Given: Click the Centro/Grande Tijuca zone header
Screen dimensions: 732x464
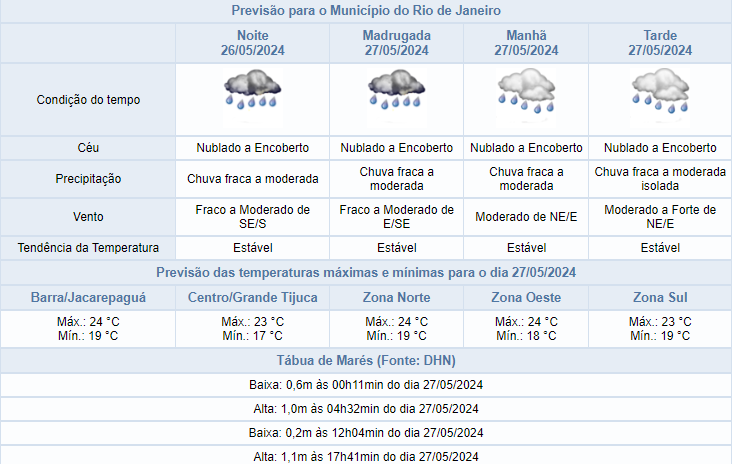Looking at the screenshot, I should pos(252,298).
